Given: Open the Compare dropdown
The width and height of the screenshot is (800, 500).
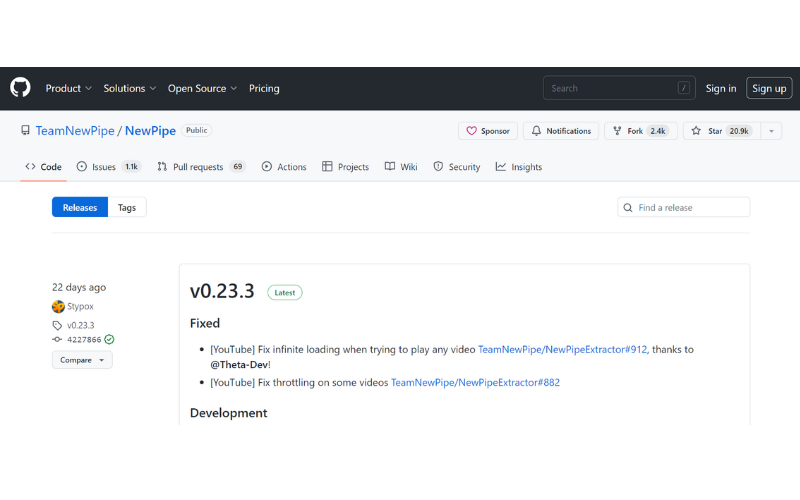Looking at the screenshot, I should [82, 360].
